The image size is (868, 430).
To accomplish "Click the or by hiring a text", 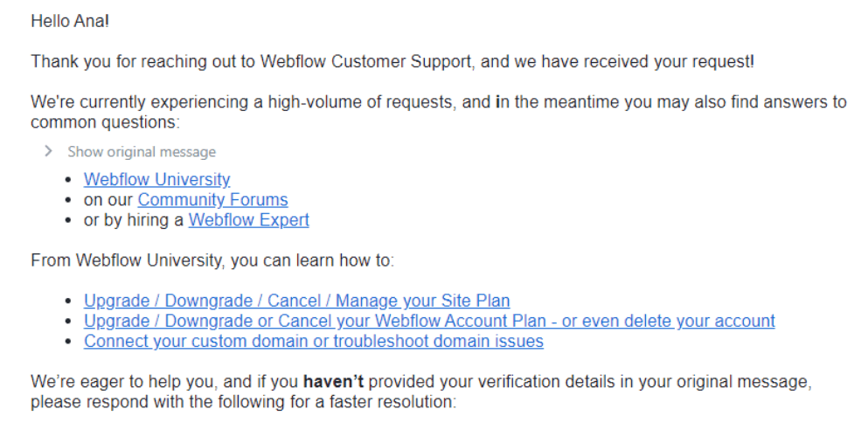I will pyautogui.click(x=134, y=220).
